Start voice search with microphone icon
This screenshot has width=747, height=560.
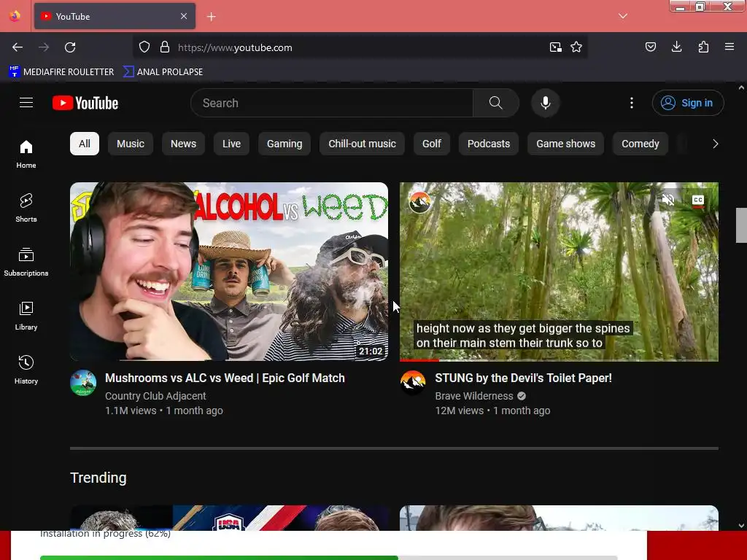point(546,103)
